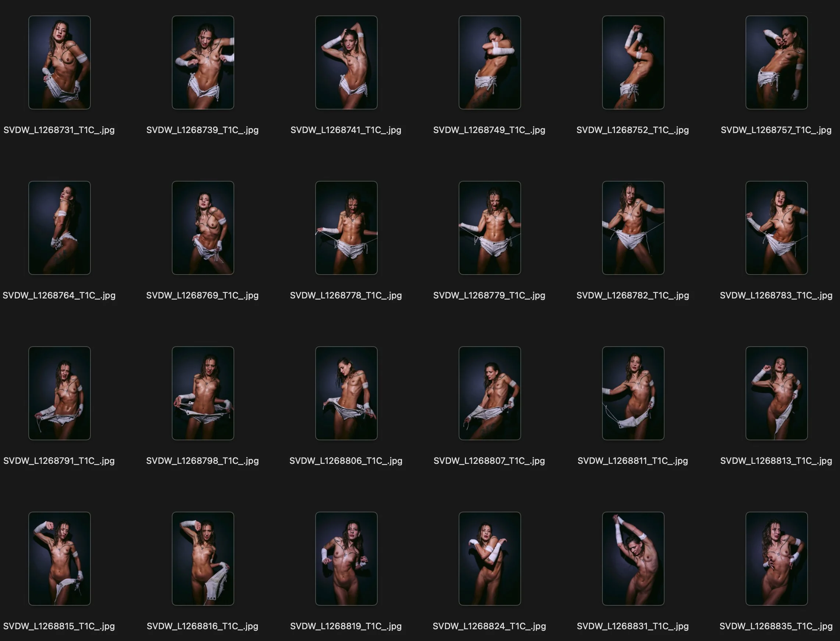Image resolution: width=840 pixels, height=641 pixels.
Task: Highlight the SVDW_L1268806_T1C_.jpg thumbnail
Action: tap(346, 393)
